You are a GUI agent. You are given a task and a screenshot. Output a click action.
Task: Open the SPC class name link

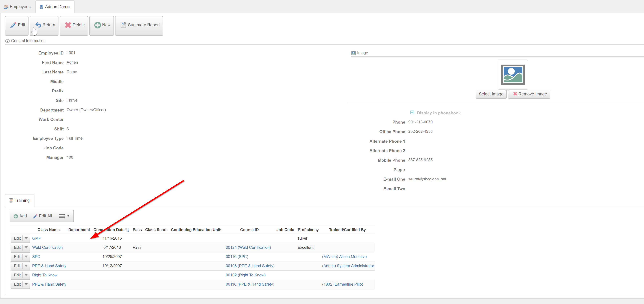pyautogui.click(x=36, y=257)
